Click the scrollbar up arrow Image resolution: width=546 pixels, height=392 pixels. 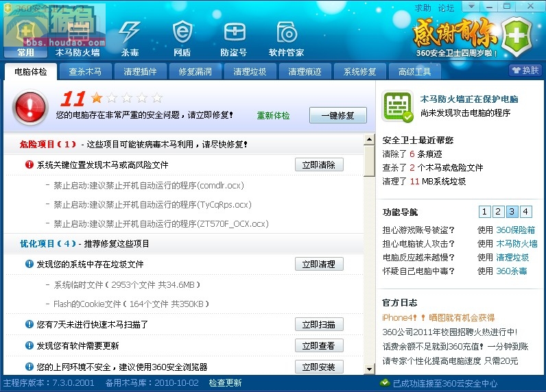(x=369, y=140)
